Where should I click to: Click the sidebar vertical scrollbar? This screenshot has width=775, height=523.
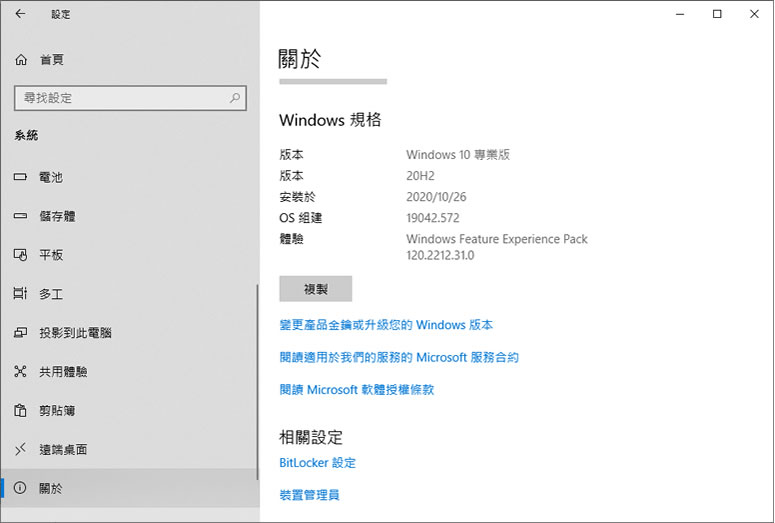coord(258,382)
